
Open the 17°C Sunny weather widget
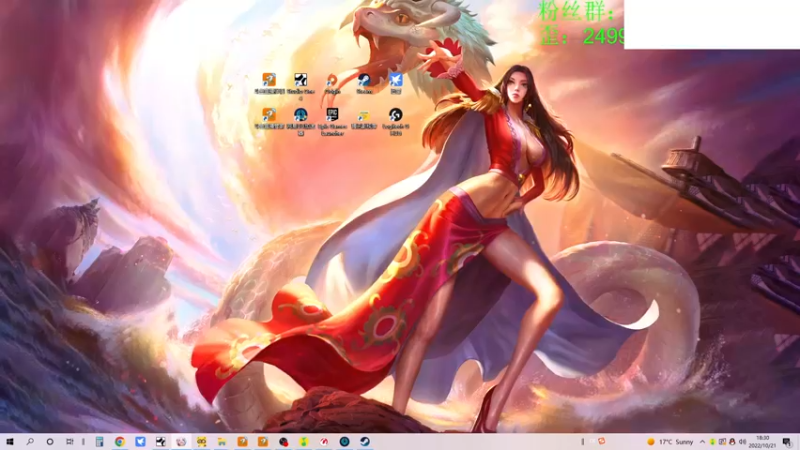(670, 442)
